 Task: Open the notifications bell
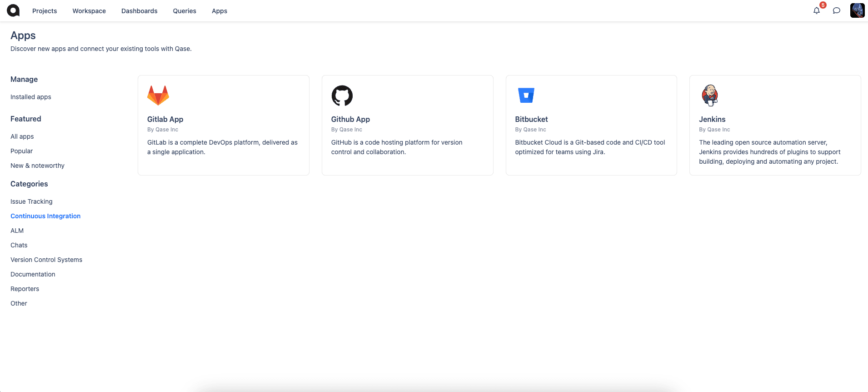pyautogui.click(x=817, y=10)
